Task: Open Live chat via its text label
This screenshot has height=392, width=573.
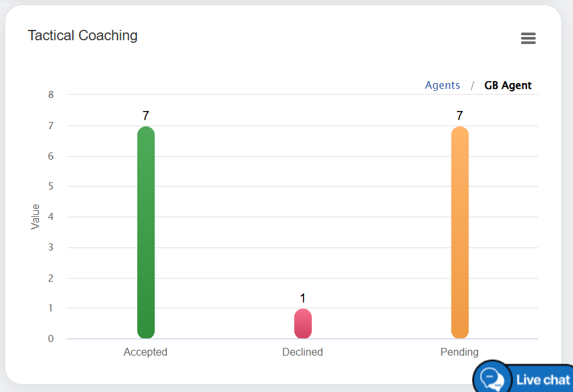Action: point(543,380)
